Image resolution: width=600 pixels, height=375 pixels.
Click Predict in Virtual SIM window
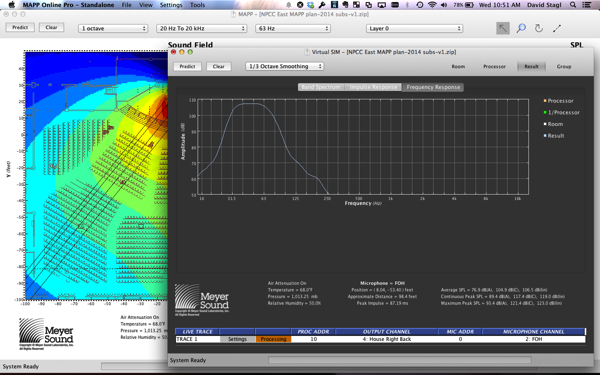188,66
